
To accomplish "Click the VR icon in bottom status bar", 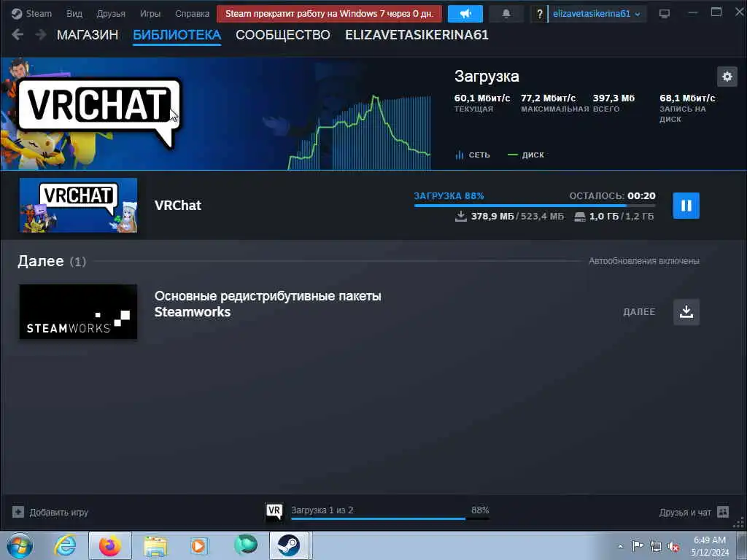I will click(274, 511).
